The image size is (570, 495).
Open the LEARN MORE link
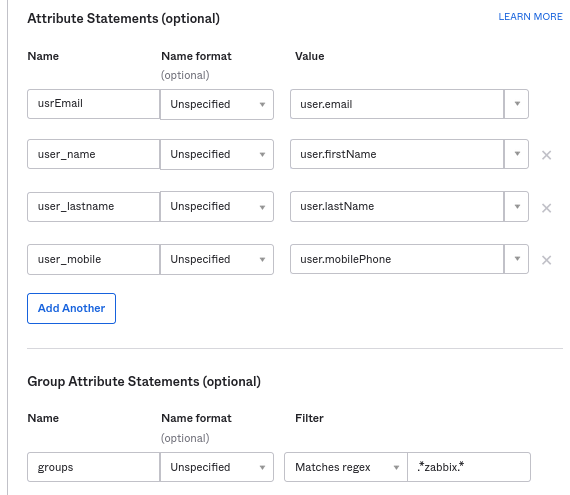[530, 17]
